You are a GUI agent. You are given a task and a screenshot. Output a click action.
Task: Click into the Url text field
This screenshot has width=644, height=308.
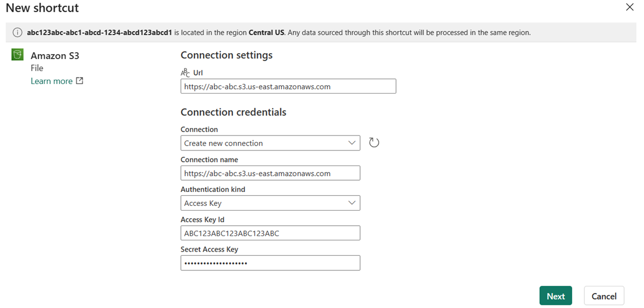click(288, 86)
